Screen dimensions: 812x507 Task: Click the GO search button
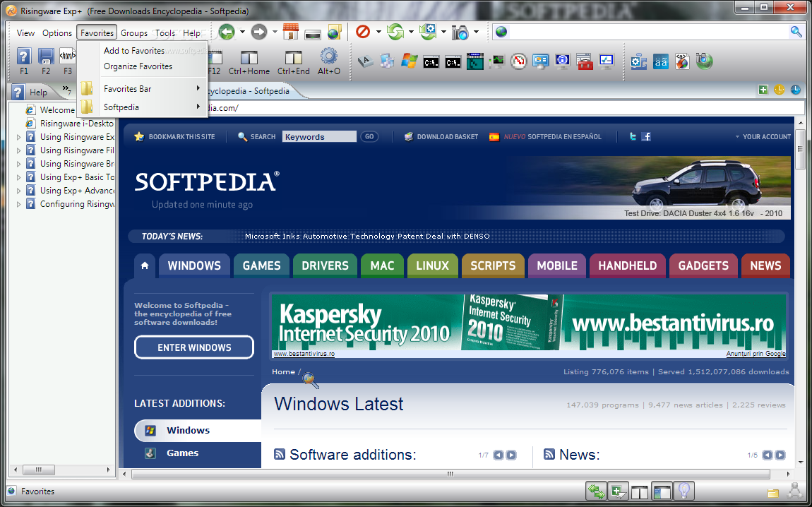pos(369,137)
